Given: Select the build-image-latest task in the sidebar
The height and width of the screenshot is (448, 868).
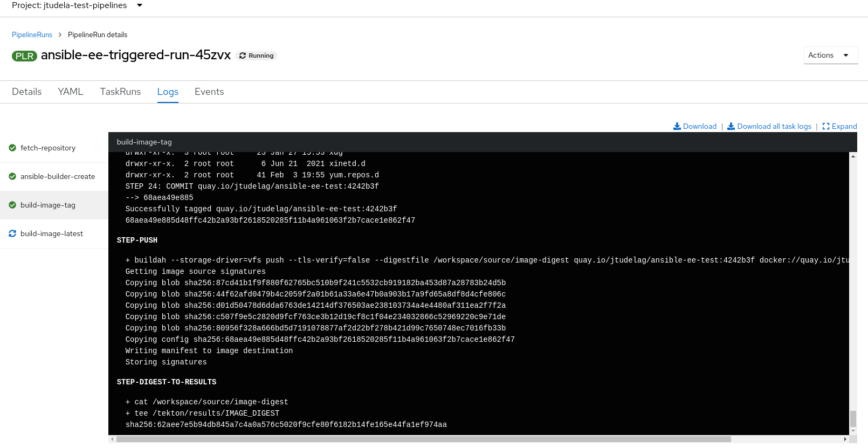Looking at the screenshot, I should [x=52, y=233].
